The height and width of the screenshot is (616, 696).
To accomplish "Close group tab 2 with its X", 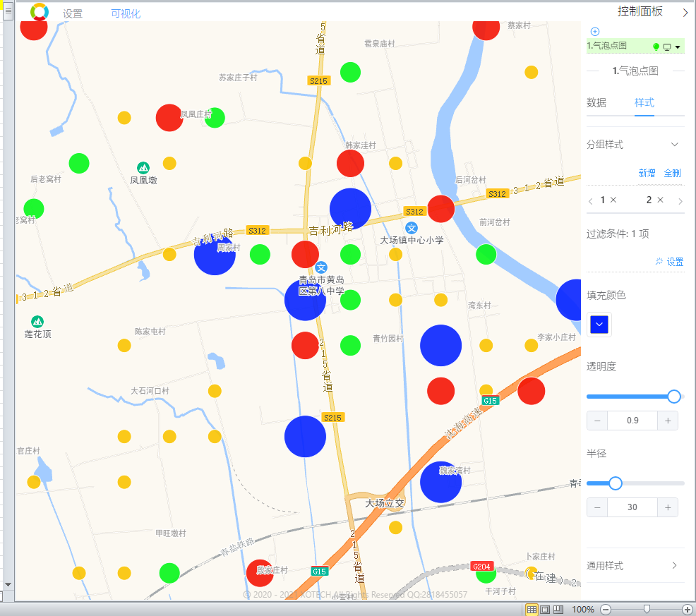I will pyautogui.click(x=661, y=200).
